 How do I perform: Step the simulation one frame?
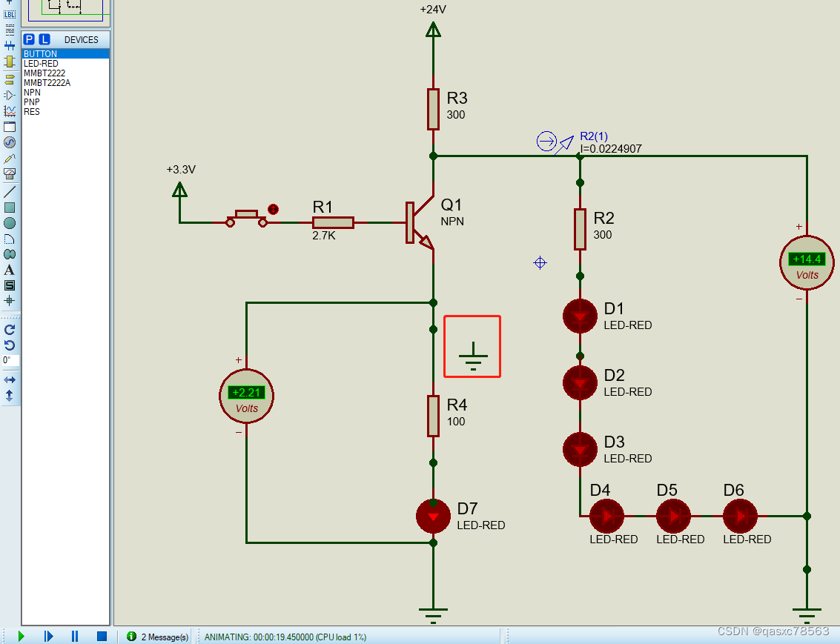coord(48,636)
